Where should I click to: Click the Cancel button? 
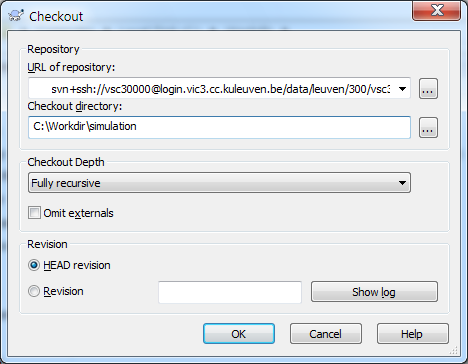coord(326,334)
